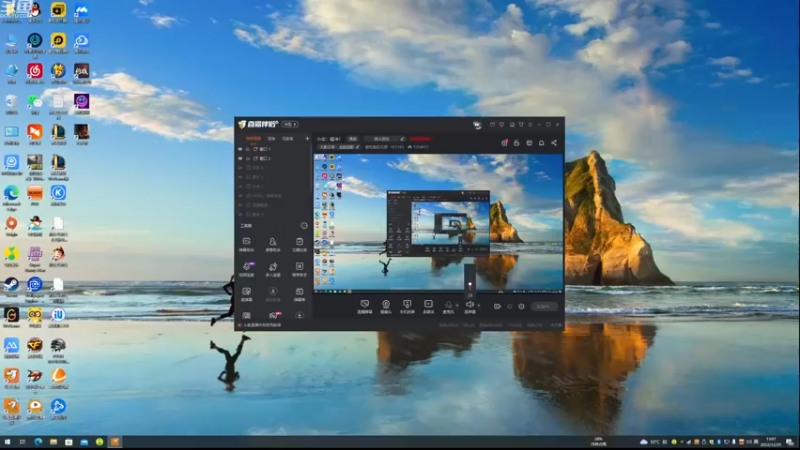Screen dimensions: 800x450
Task: Click the phone screen cast icon
Action: click(407, 306)
